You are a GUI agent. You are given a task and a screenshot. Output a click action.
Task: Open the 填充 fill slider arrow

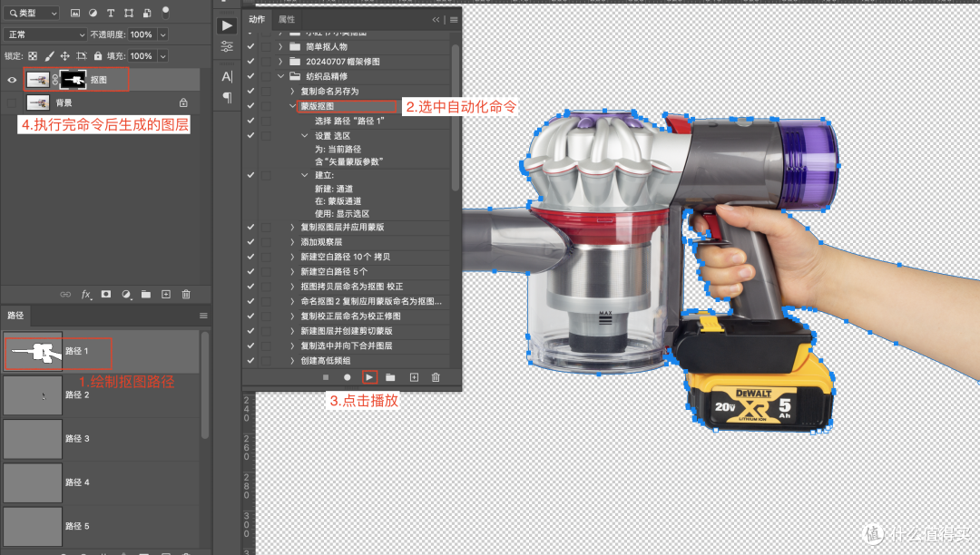pos(162,56)
